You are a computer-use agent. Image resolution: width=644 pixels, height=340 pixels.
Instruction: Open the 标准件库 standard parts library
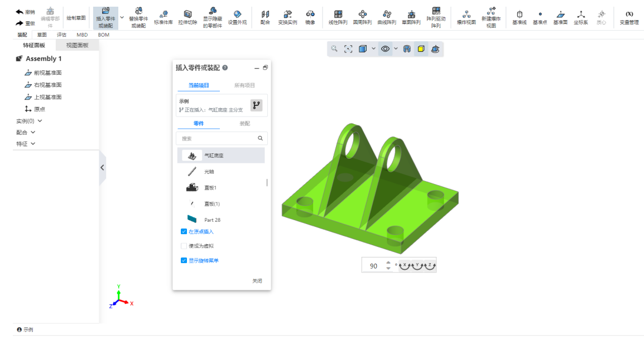[x=164, y=14]
